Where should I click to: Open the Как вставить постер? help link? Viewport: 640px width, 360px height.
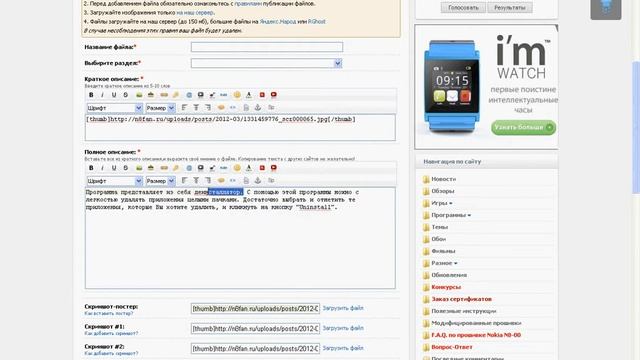tap(109, 313)
